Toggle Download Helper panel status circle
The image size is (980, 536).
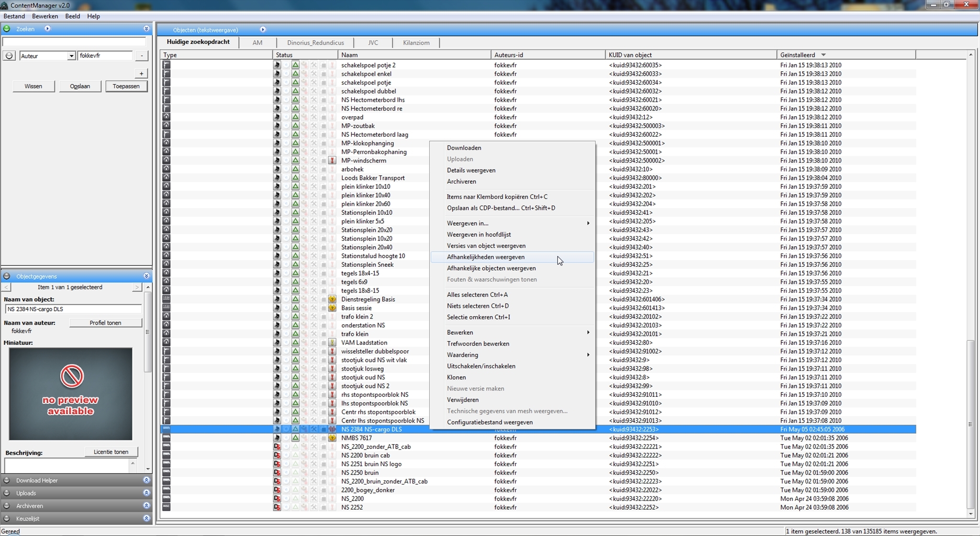(x=7, y=481)
